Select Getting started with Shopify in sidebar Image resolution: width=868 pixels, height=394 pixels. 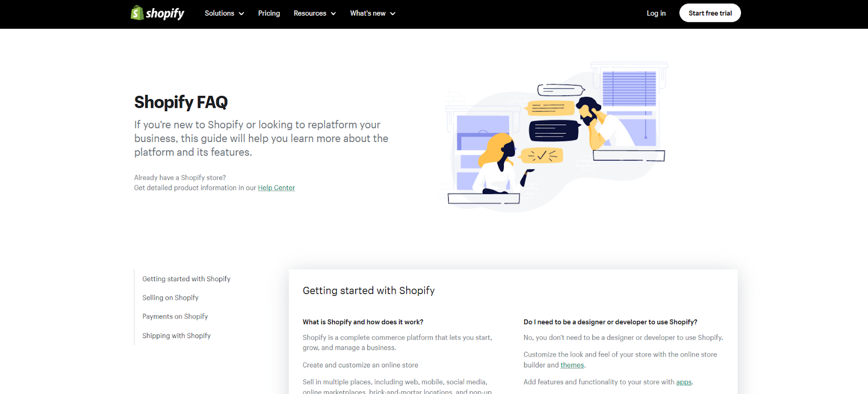186,279
